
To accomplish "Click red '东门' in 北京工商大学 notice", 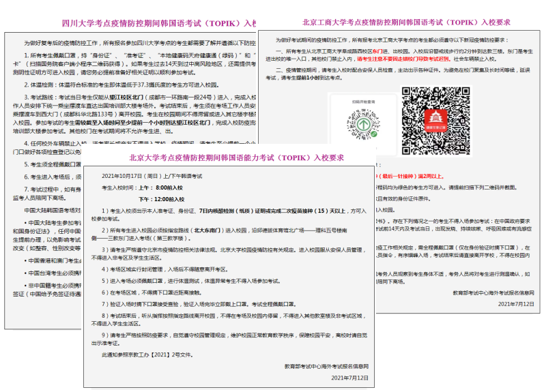I will coord(377,51).
